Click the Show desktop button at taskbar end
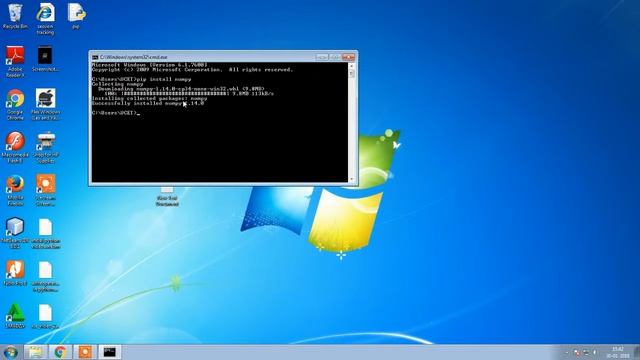 tap(636, 353)
